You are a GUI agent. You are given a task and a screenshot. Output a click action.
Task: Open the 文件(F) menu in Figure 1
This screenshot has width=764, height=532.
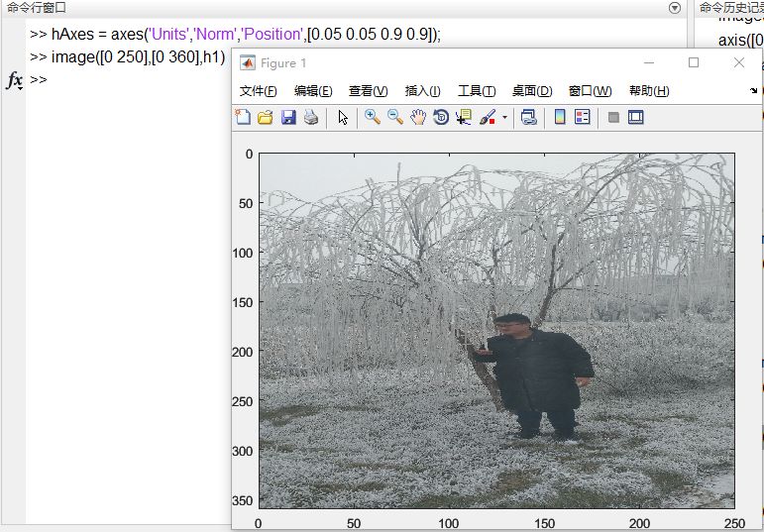(x=259, y=91)
